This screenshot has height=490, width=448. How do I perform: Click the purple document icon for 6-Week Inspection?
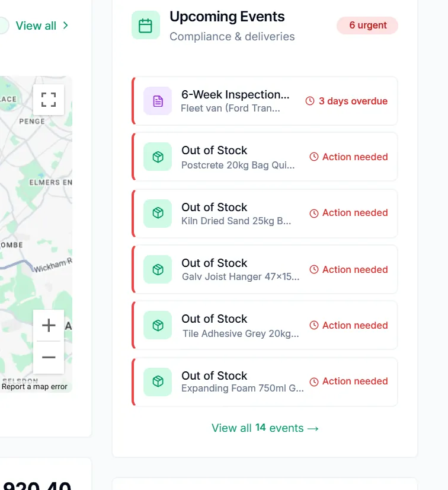[158, 101]
